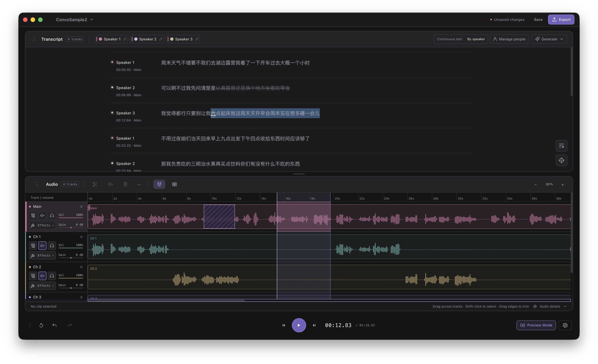Click drag handle of Audio panel

pyautogui.click(x=37, y=184)
